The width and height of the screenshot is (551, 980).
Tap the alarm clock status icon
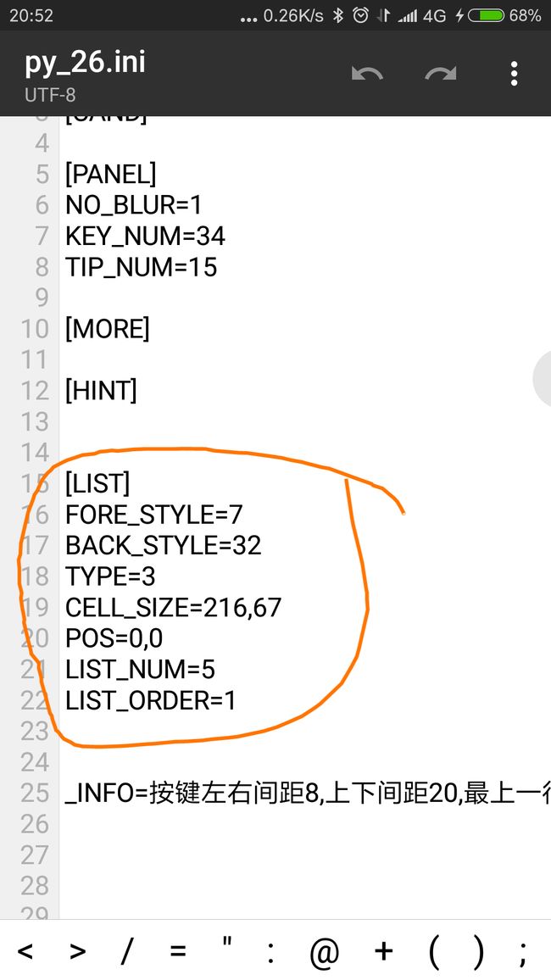coord(360,15)
